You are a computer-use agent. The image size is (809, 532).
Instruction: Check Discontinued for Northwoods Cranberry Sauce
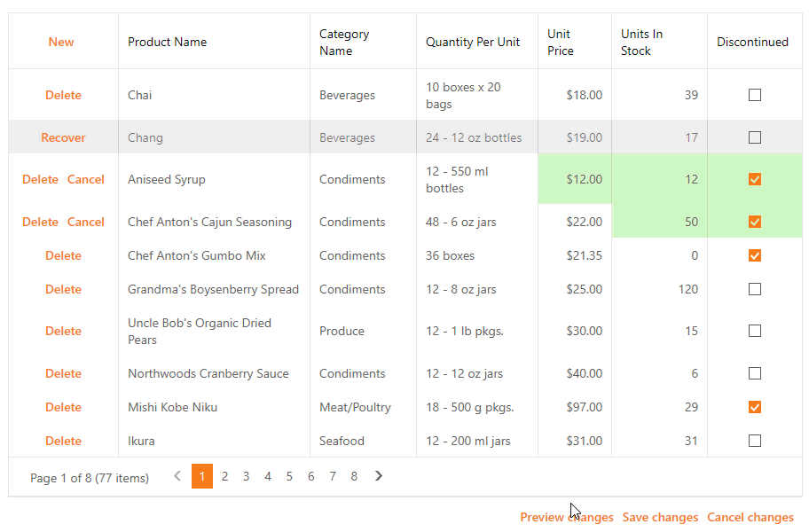[754, 373]
